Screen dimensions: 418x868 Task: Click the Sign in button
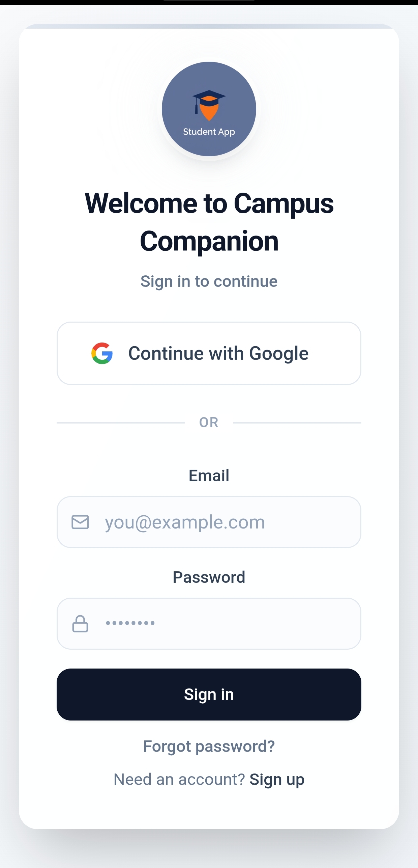click(209, 695)
